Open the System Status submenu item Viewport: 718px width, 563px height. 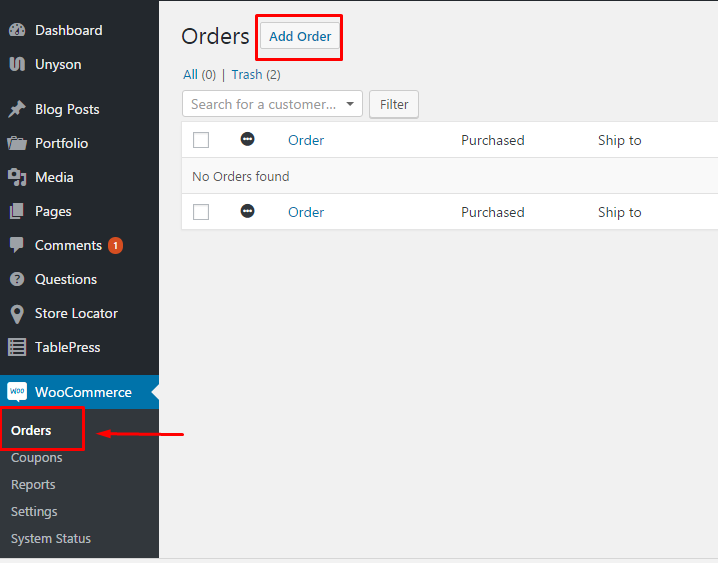[x=51, y=538]
